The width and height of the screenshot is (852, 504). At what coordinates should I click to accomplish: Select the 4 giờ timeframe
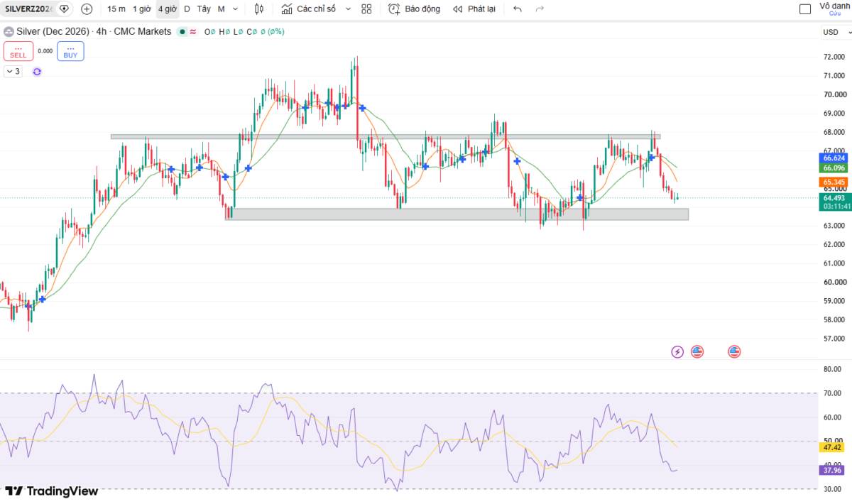168,9
